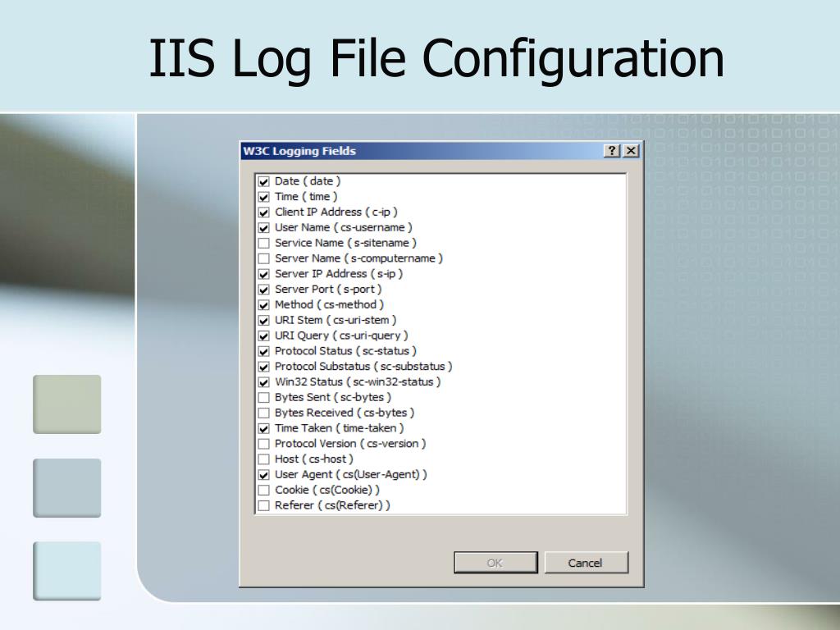840x630 pixels.
Task: Toggle Protocol Status ( sc-status ) checkbox
Action: [x=263, y=351]
